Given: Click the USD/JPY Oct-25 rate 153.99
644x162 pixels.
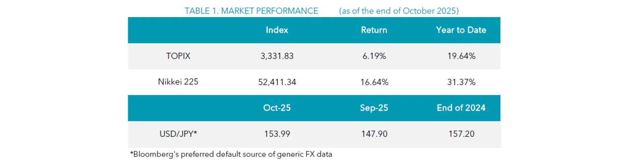Looking at the screenshot, I should (x=277, y=134).
